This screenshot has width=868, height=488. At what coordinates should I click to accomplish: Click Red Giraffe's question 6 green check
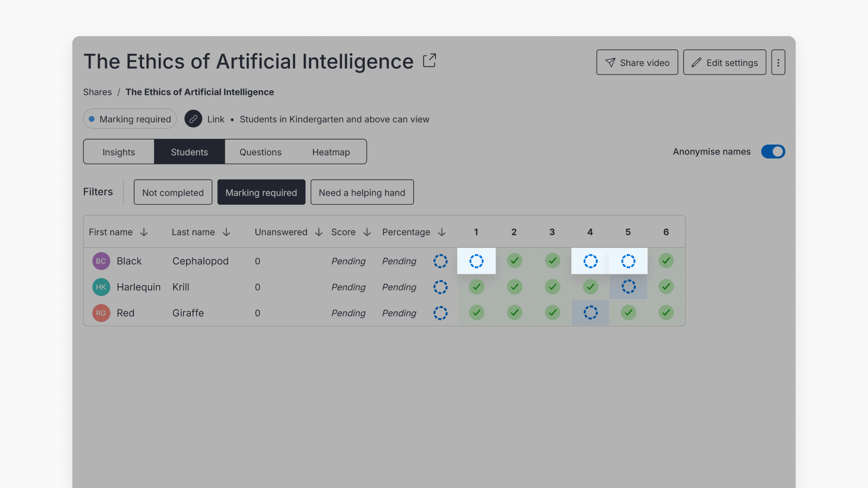tap(666, 313)
